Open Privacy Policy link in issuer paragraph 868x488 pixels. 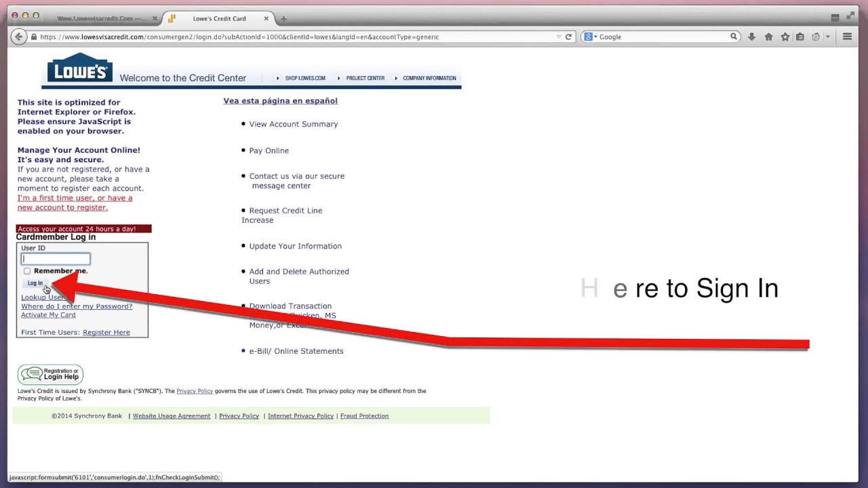coord(195,391)
